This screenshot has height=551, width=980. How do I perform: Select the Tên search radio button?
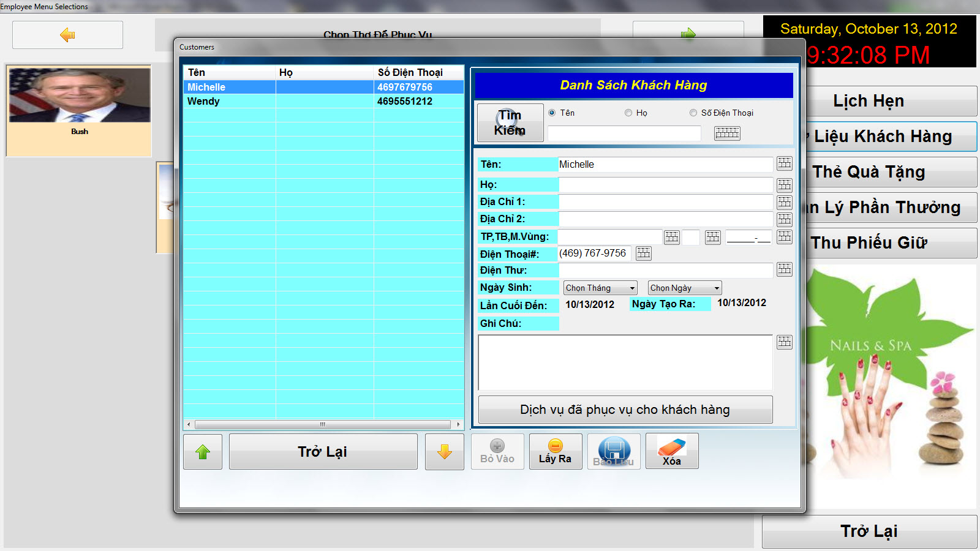click(x=552, y=113)
